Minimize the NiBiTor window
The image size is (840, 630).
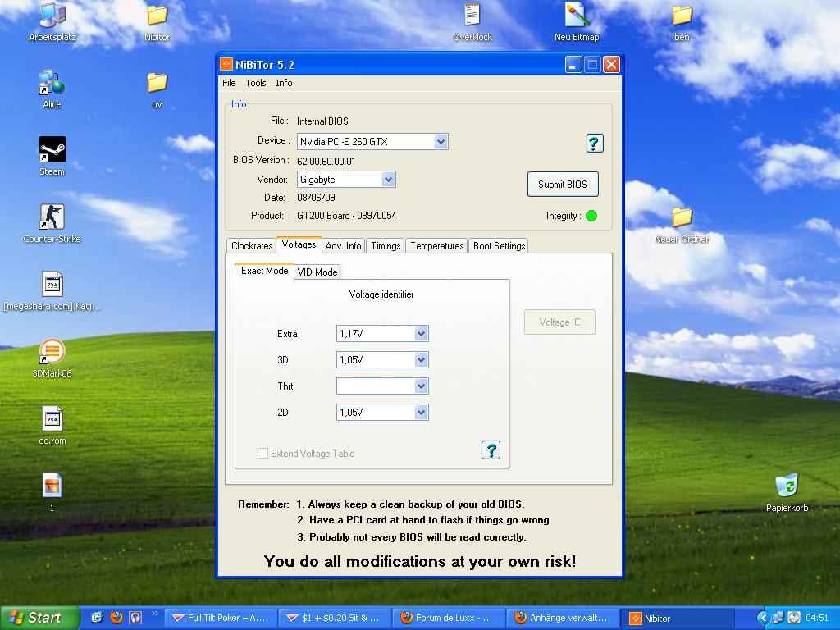tap(573, 65)
